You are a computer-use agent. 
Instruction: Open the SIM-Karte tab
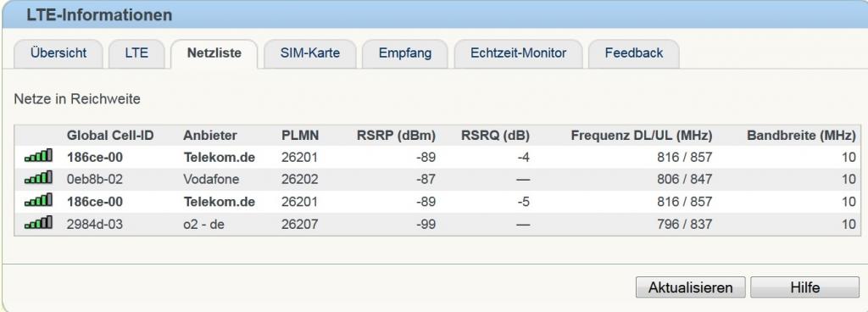310,53
